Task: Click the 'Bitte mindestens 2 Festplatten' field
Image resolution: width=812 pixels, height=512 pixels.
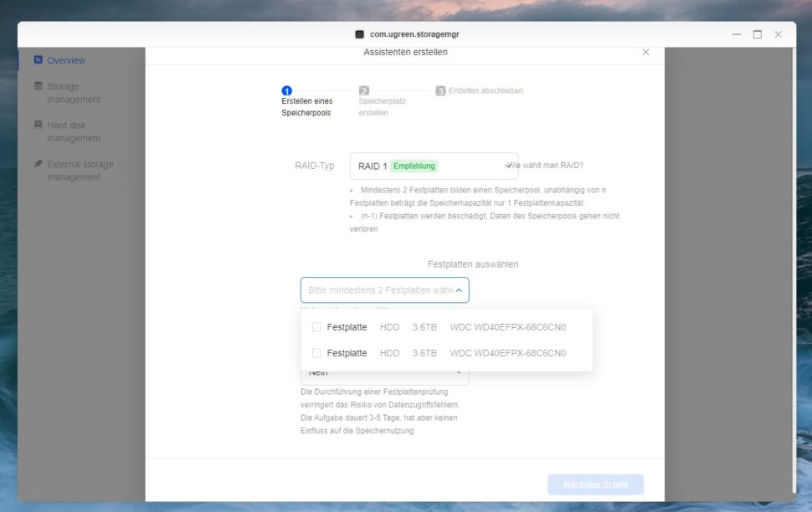Action: pyautogui.click(x=385, y=290)
